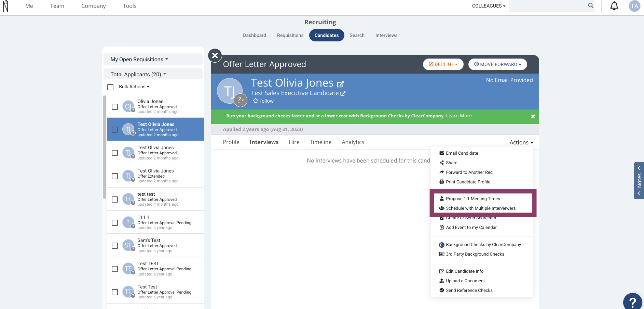Click the search magnifier icon
Viewport: 644px width, 309px height.
(x=591, y=5)
